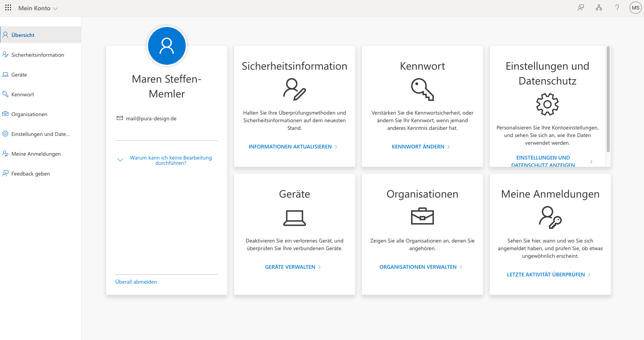Viewport: 644px width, 340px height.
Task: Click GERÄTE VERWALTEN link
Action: click(290, 267)
